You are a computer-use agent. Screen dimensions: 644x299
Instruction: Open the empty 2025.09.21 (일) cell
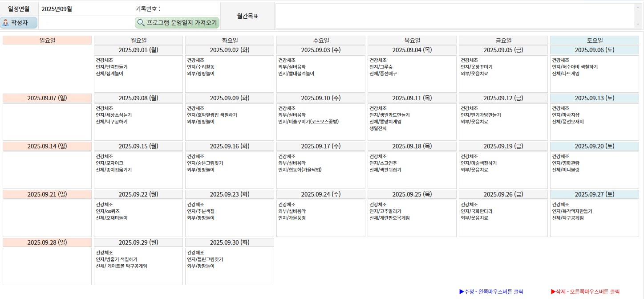click(47, 218)
